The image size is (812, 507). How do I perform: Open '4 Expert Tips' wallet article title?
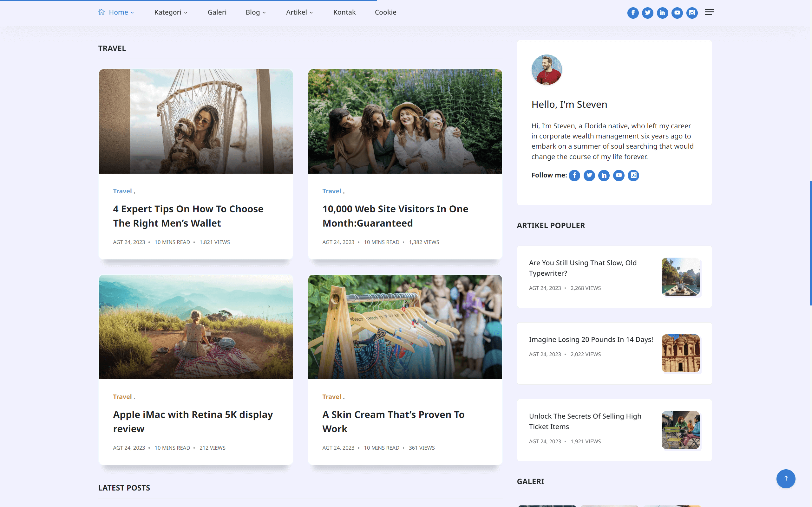(x=188, y=216)
